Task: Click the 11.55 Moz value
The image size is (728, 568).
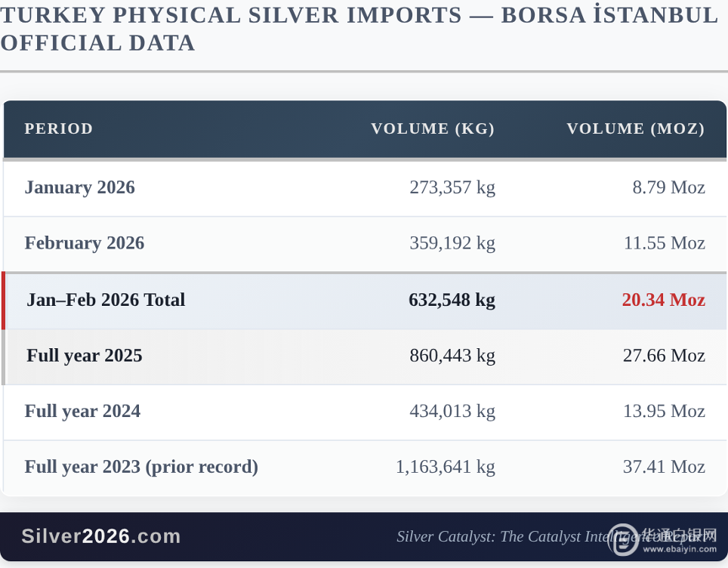Action: point(664,243)
